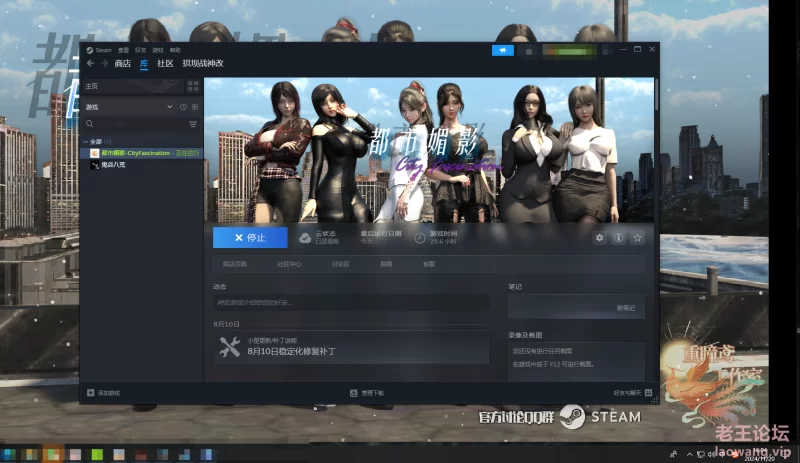Click the wrench patch notes icon

pos(230,347)
